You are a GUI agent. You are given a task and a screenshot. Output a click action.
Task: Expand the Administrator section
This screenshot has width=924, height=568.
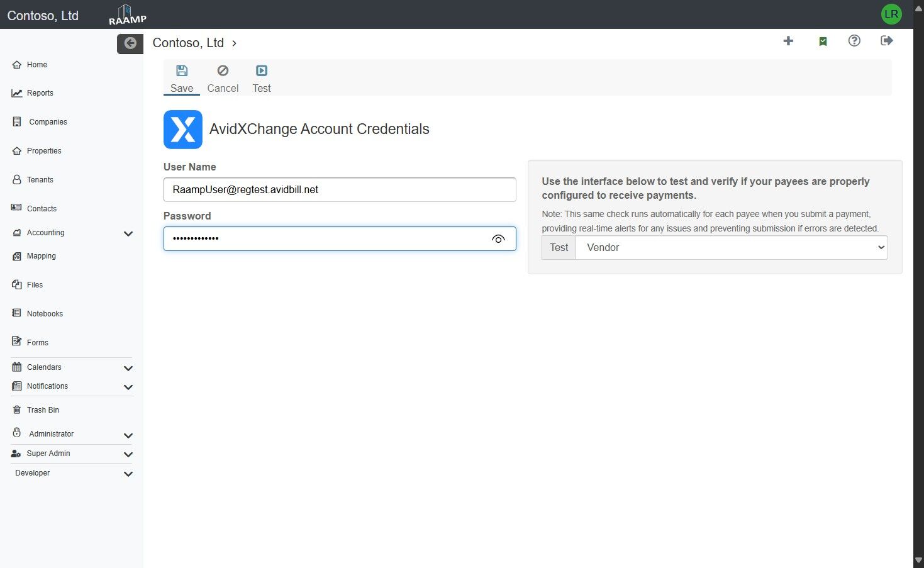click(128, 435)
